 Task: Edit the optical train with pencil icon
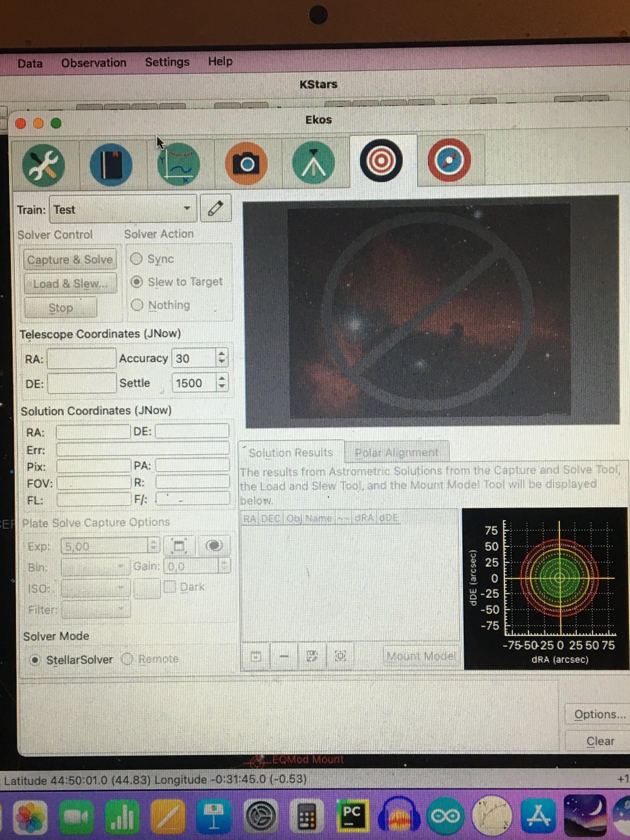pyautogui.click(x=215, y=208)
